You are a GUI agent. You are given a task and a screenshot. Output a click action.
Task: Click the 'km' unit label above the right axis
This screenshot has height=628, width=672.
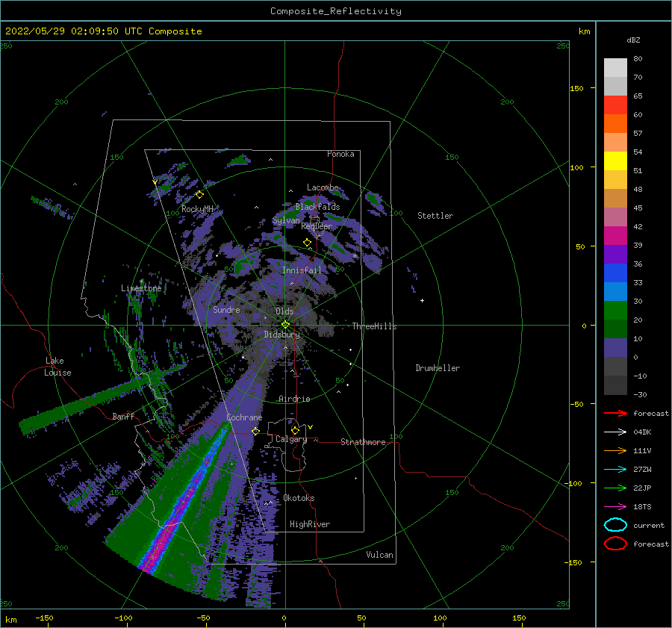coord(584,31)
